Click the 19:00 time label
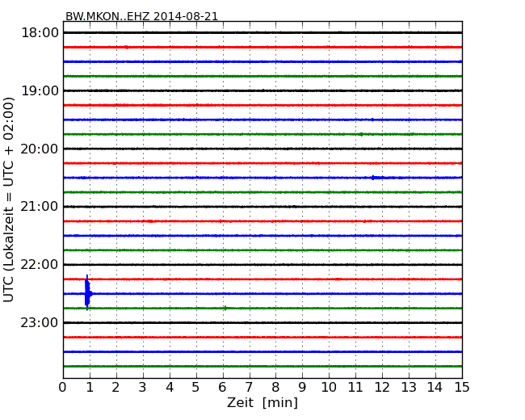This screenshot has height=420, width=525. [x=40, y=90]
